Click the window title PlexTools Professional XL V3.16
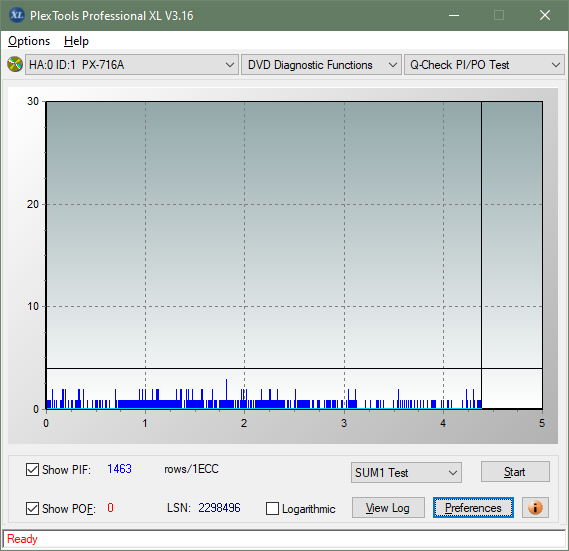Image resolution: width=569 pixels, height=551 pixels. [112, 16]
